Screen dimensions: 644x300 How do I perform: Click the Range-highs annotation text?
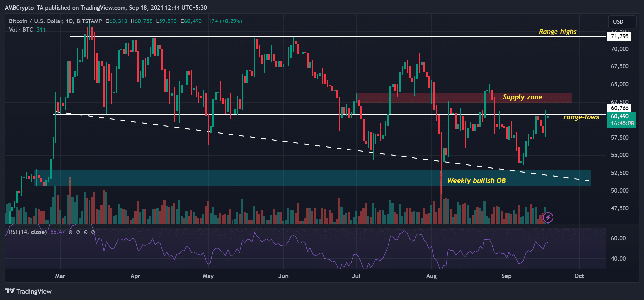pos(557,32)
